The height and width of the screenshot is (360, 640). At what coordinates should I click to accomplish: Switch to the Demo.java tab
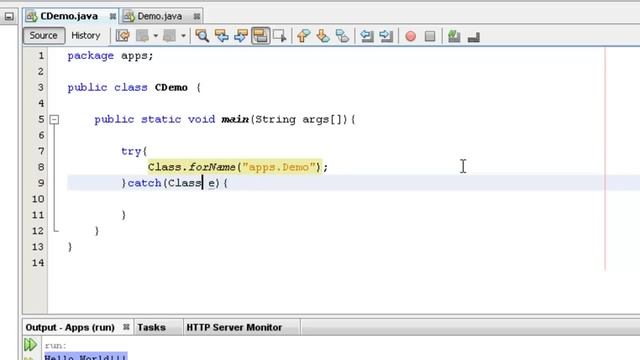[x=159, y=16]
